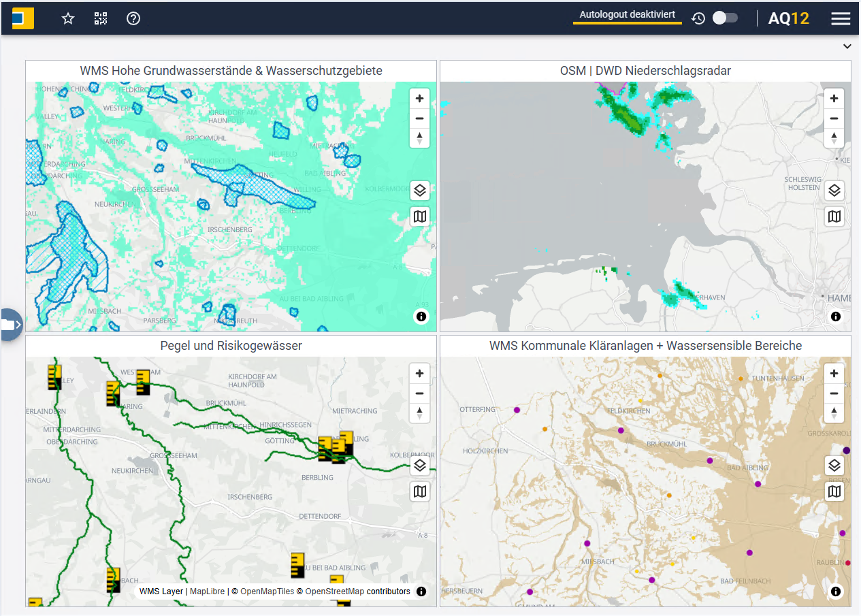The image size is (861, 616).
Task: Zoom in on Niederschlagsradar map
Action: (x=834, y=98)
